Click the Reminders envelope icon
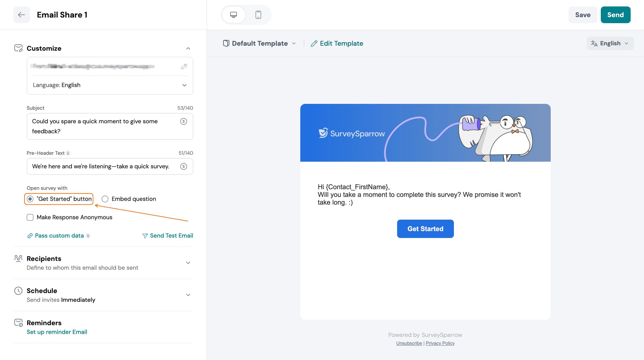 coord(19,323)
